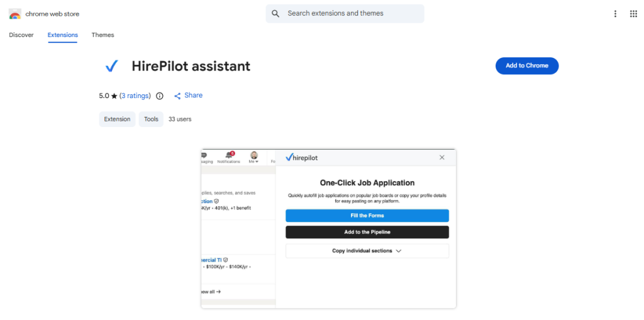Click the 33 users text
Viewport: 644px width, 320px height.
(x=180, y=119)
